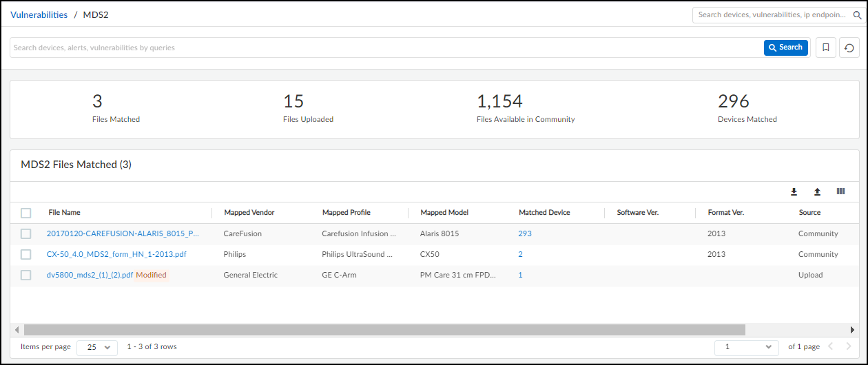Open the page number dropdown

pos(746,347)
